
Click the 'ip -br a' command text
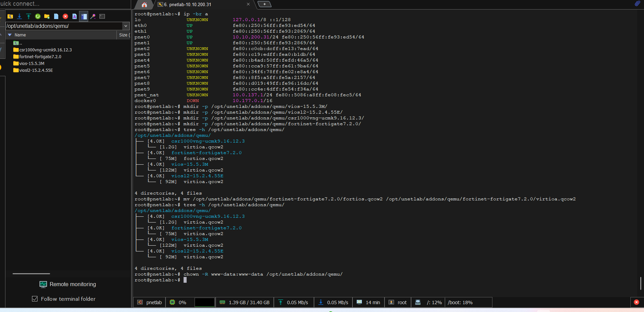coord(195,14)
